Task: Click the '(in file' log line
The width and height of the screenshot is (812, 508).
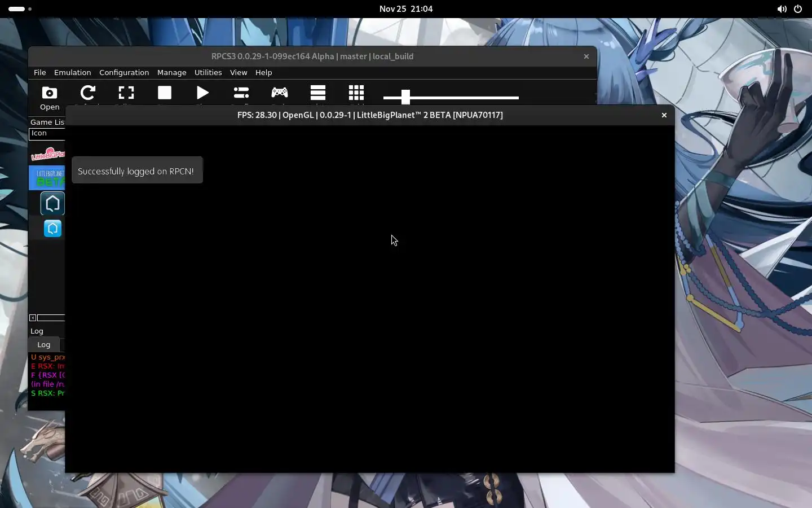Action: [47, 384]
